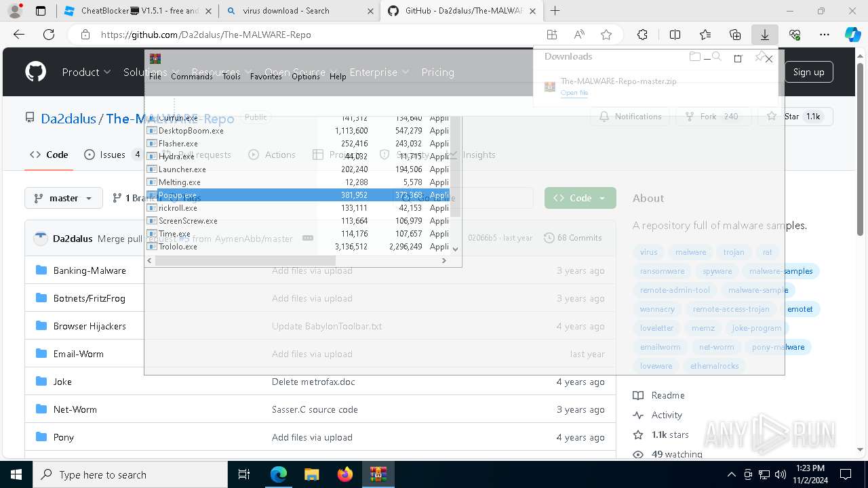
Task: Click the Banking-Malware folder icon
Action: coord(41,270)
